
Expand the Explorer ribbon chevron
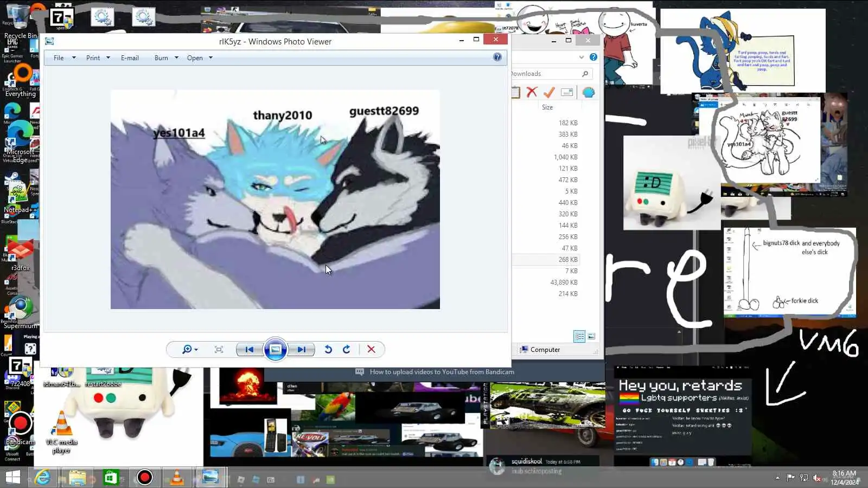[582, 57]
